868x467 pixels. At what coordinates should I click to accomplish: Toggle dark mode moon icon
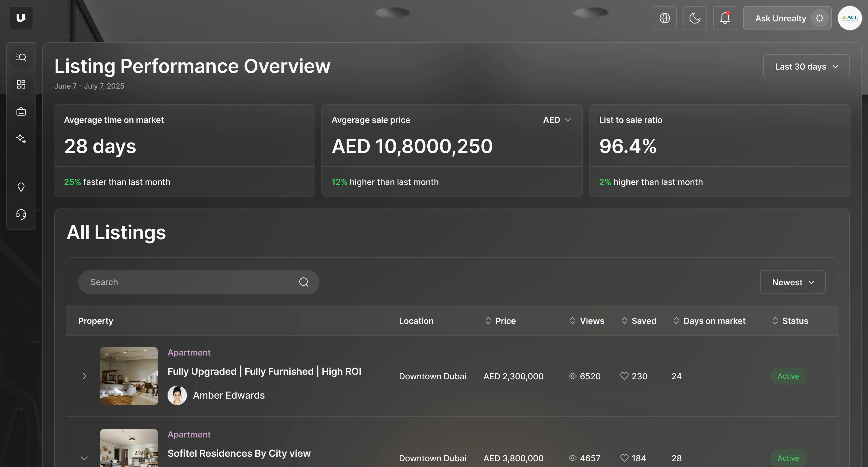[695, 18]
